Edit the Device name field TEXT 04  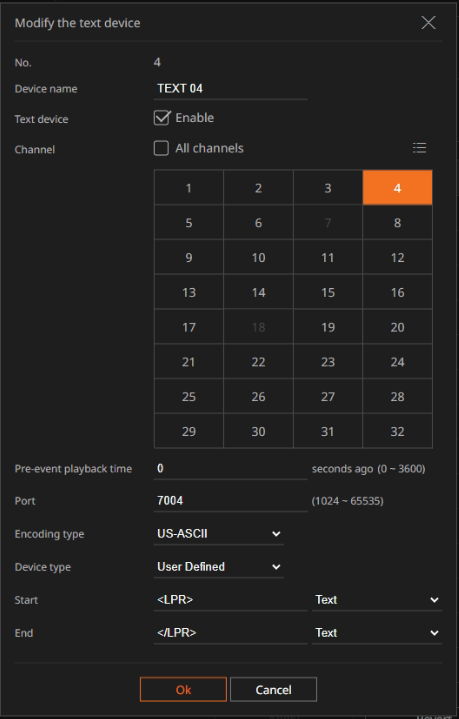point(230,88)
